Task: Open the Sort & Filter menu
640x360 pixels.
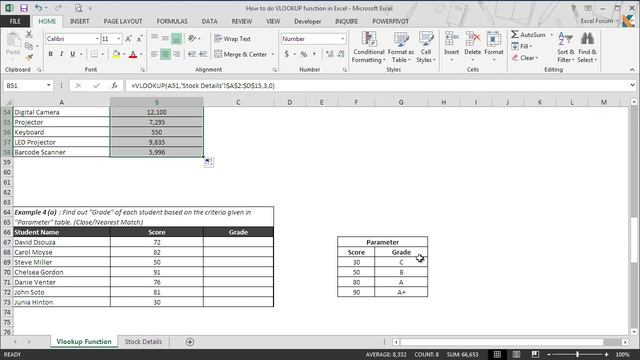Action: click(566, 47)
